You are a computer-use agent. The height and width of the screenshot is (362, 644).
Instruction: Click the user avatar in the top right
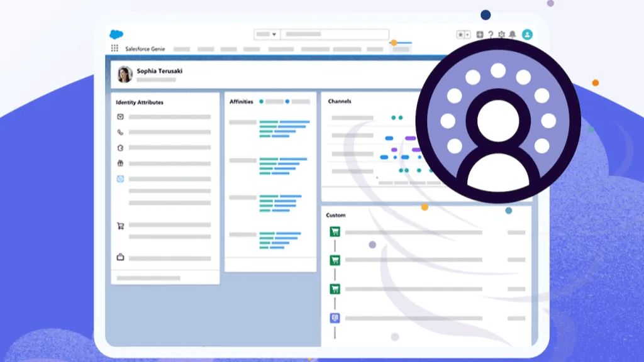527,34
